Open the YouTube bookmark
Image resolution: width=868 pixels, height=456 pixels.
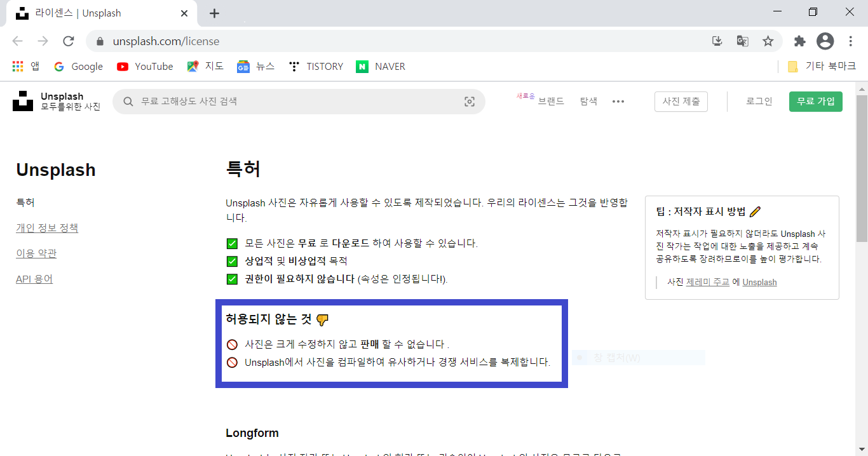click(x=145, y=66)
